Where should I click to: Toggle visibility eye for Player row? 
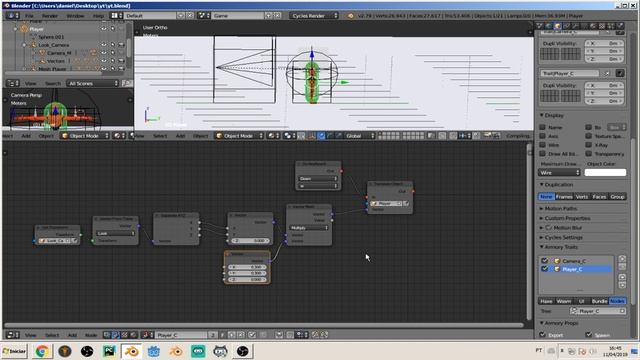[x=104, y=29]
